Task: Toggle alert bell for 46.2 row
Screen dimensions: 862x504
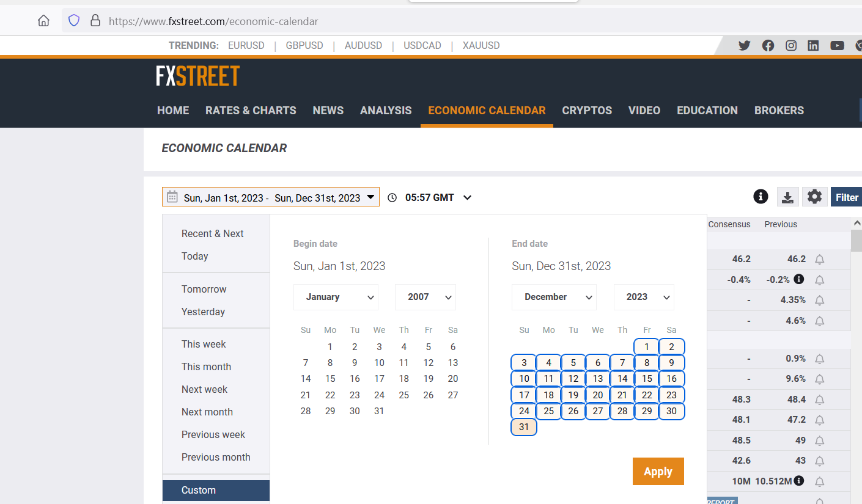Action: pyautogui.click(x=820, y=260)
